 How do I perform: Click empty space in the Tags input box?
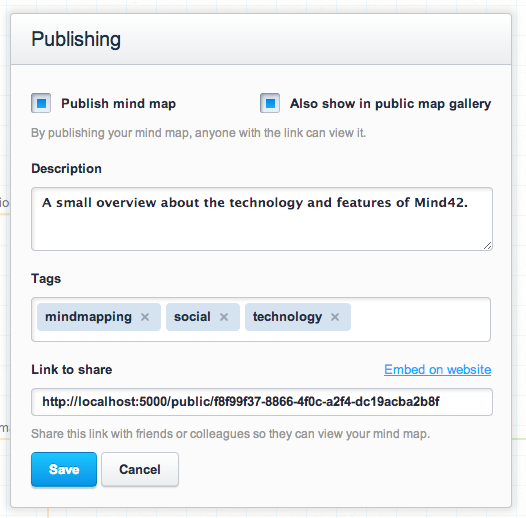click(419, 319)
